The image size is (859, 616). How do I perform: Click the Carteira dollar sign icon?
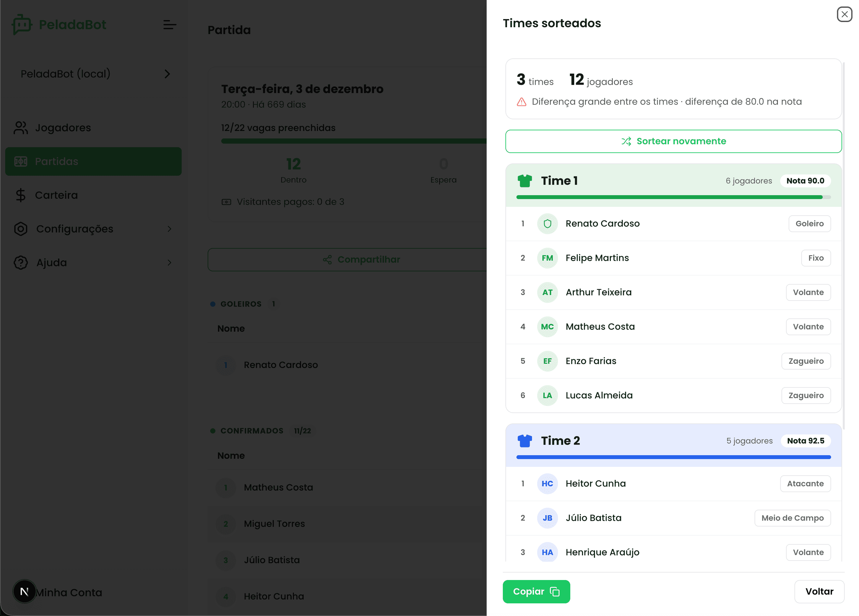[20, 195]
